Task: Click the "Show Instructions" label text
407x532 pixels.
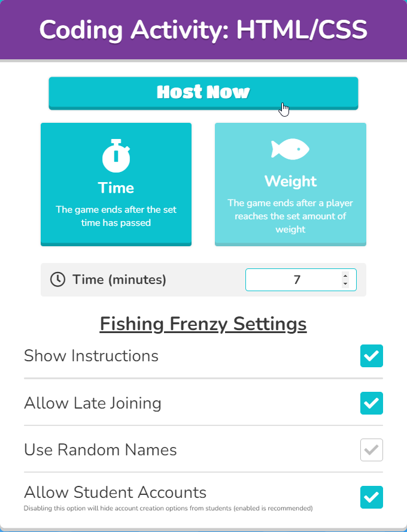Action: [91, 356]
